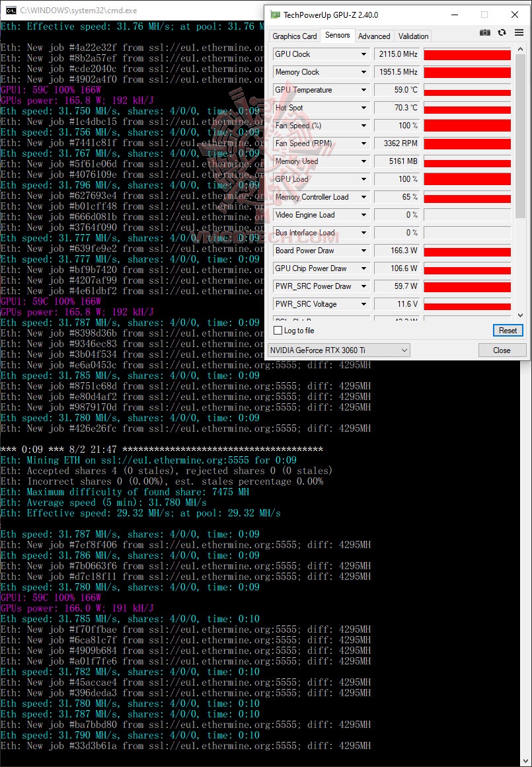
Task: Click the Reset button
Action: point(508,331)
